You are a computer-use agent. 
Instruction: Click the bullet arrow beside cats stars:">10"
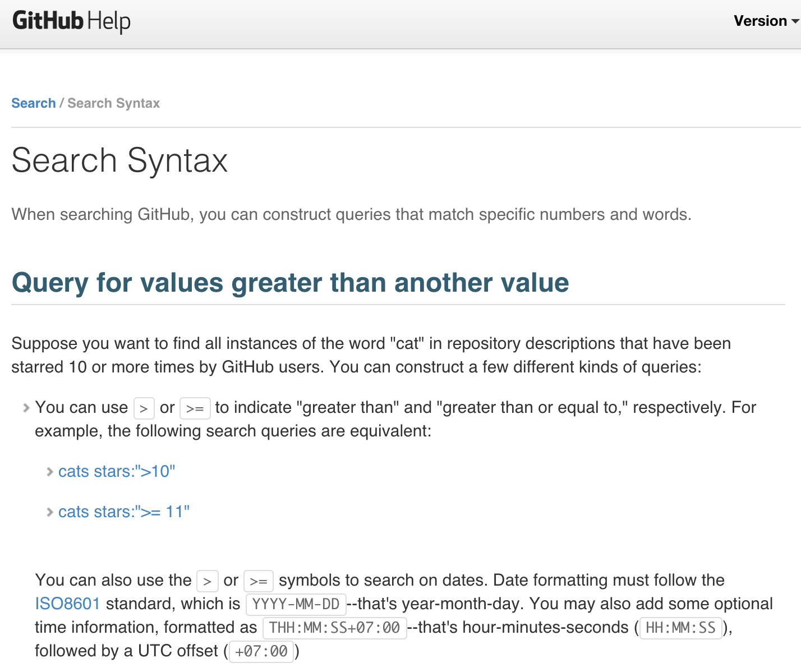50,472
